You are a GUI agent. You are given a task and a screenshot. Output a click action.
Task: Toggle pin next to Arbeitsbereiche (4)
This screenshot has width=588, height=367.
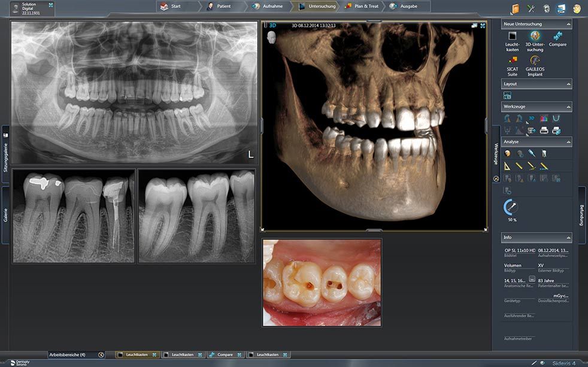point(101,354)
